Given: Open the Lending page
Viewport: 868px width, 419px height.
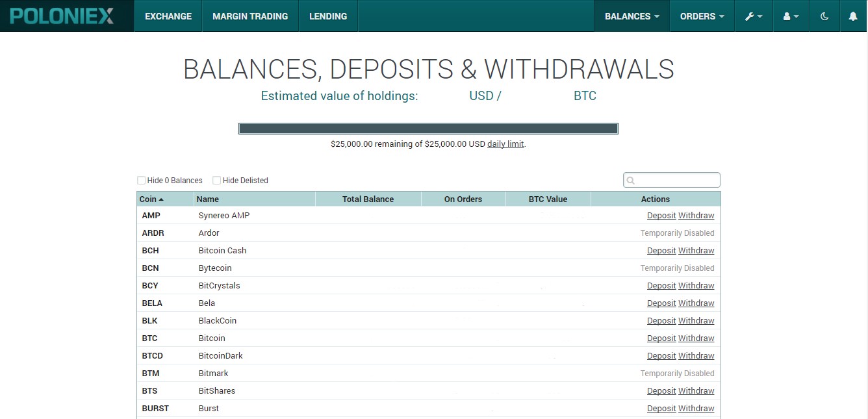Looking at the screenshot, I should pyautogui.click(x=328, y=16).
